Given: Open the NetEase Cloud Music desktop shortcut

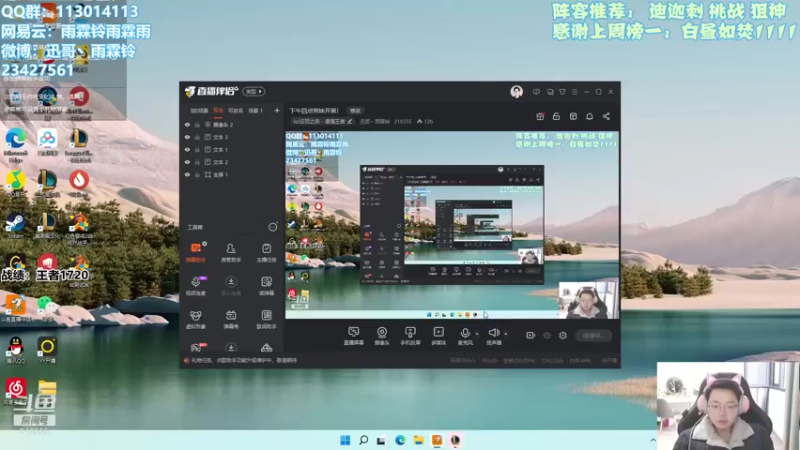Looking at the screenshot, I should pos(15,392).
